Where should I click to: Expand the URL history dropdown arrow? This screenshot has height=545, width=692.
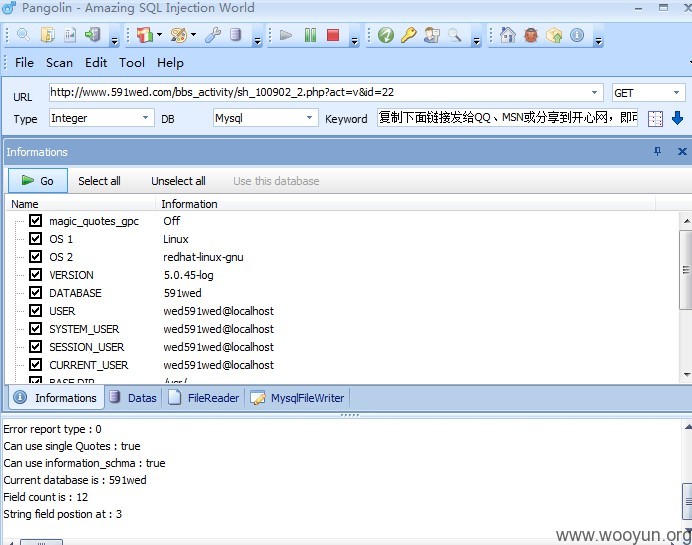[x=594, y=92]
